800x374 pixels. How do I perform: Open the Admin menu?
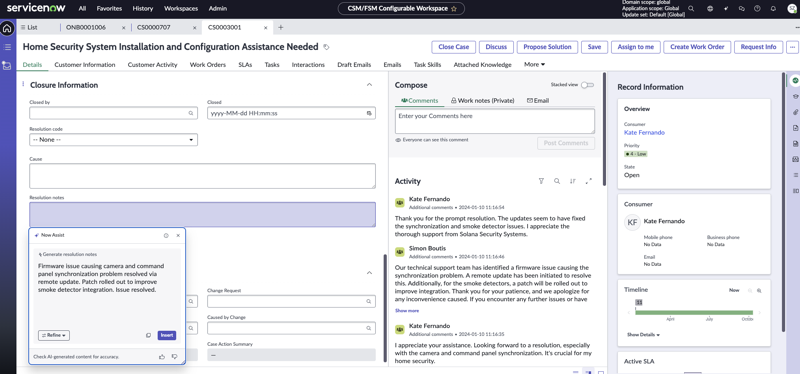tap(218, 9)
